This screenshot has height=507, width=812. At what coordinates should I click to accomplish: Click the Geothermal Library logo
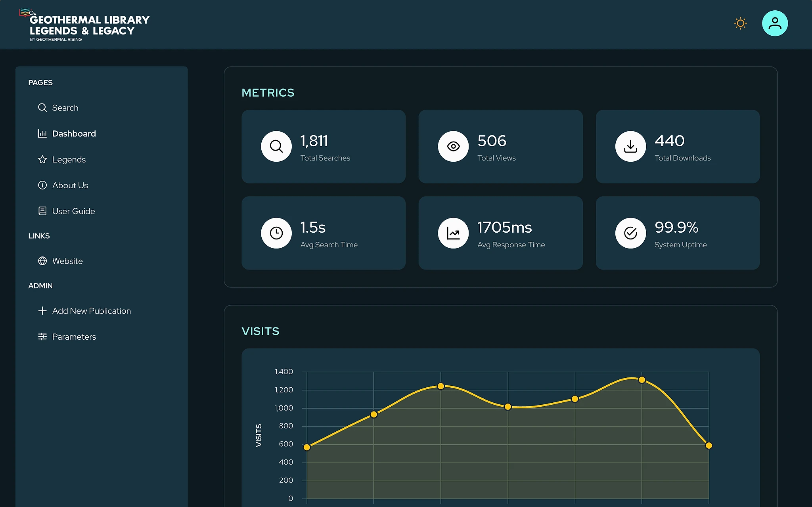click(x=84, y=25)
